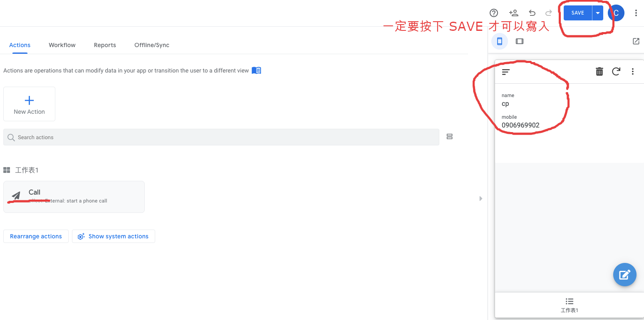Click the blue edit floating button
This screenshot has width=644, height=320.
624,275
